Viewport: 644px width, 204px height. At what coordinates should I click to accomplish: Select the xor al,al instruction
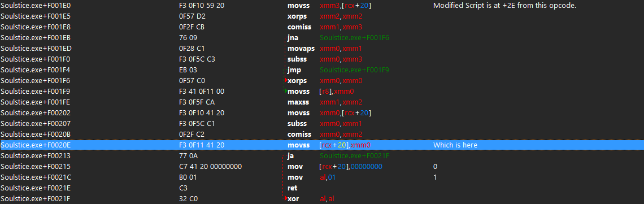(x=322, y=198)
